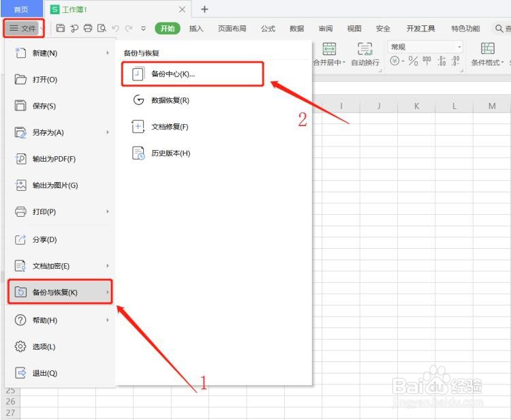
Task: Open quick access toolbar customize arrow
Action: point(143,29)
